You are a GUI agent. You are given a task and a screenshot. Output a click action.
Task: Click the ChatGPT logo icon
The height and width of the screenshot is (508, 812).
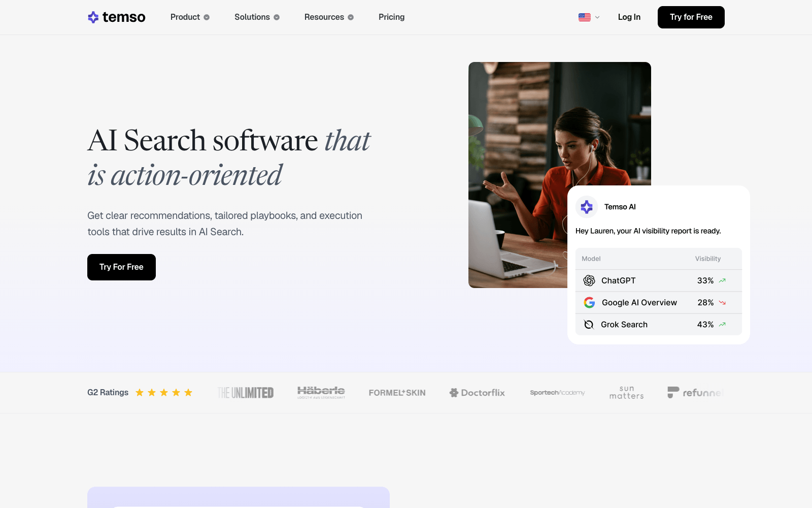coord(589,280)
